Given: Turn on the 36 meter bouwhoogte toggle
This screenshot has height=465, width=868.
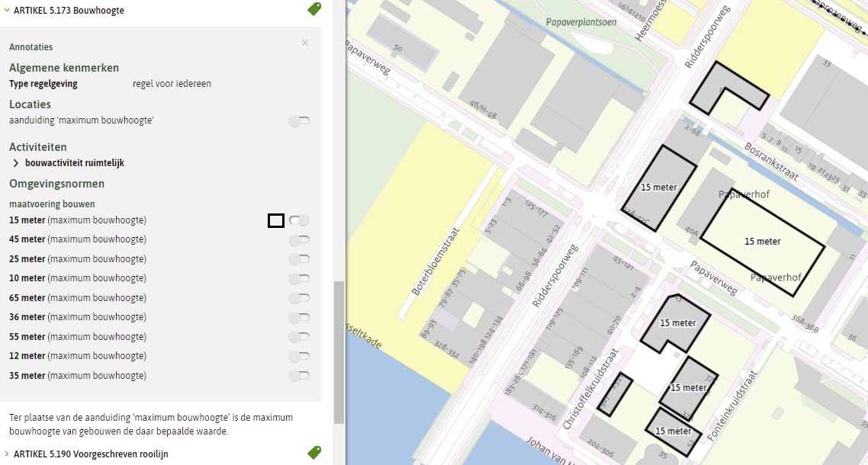Looking at the screenshot, I should [300, 317].
